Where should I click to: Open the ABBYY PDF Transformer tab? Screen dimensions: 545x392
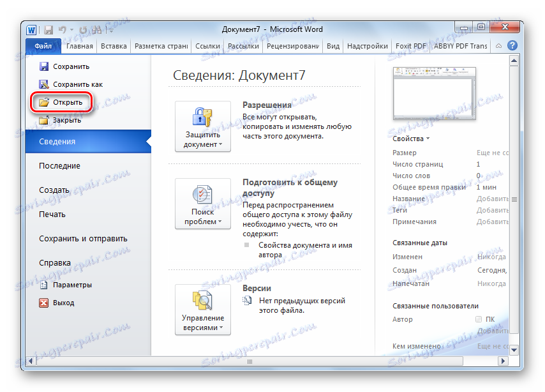pyautogui.click(x=460, y=46)
